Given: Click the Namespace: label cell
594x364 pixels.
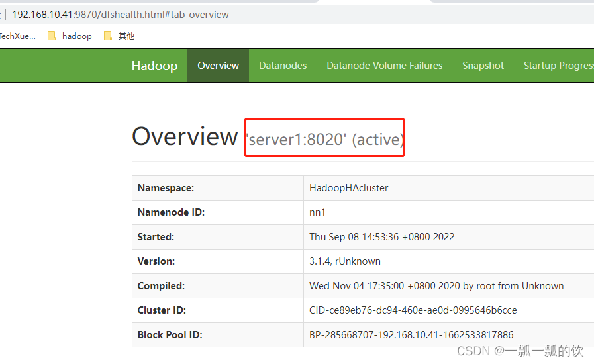Looking at the screenshot, I should click(x=218, y=188).
